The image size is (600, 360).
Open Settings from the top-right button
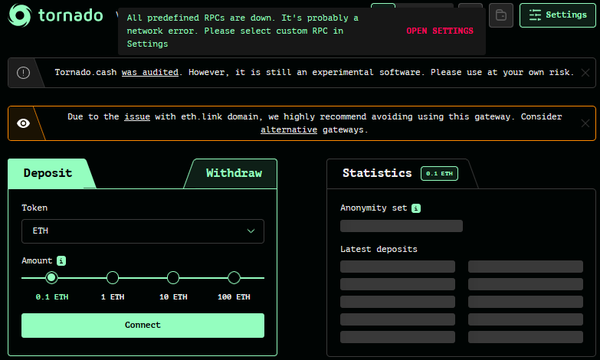(x=558, y=15)
